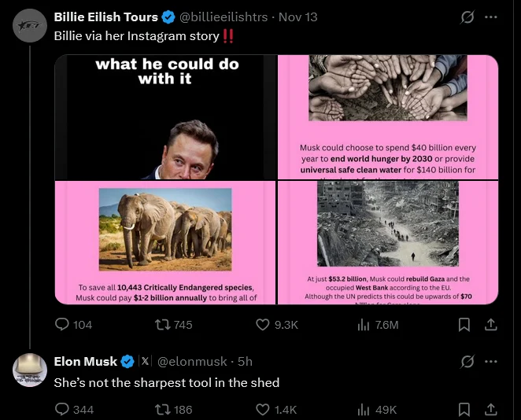
Task: Open more options for Billie Eilish Tours post
Action: coord(491,17)
